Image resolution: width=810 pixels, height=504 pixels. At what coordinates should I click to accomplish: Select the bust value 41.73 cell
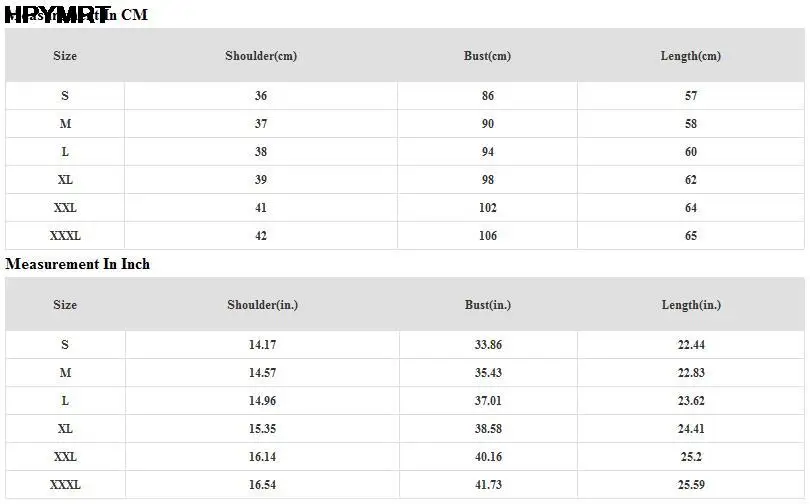coord(488,485)
